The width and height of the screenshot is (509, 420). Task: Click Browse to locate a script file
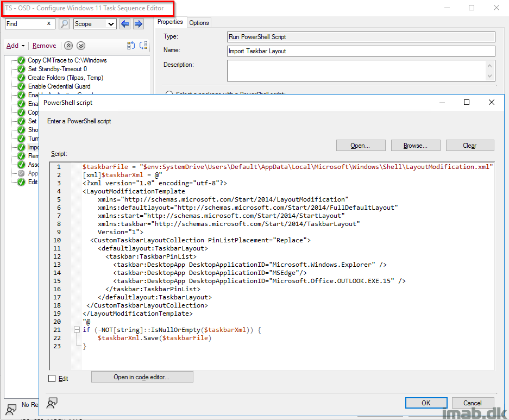(416, 146)
